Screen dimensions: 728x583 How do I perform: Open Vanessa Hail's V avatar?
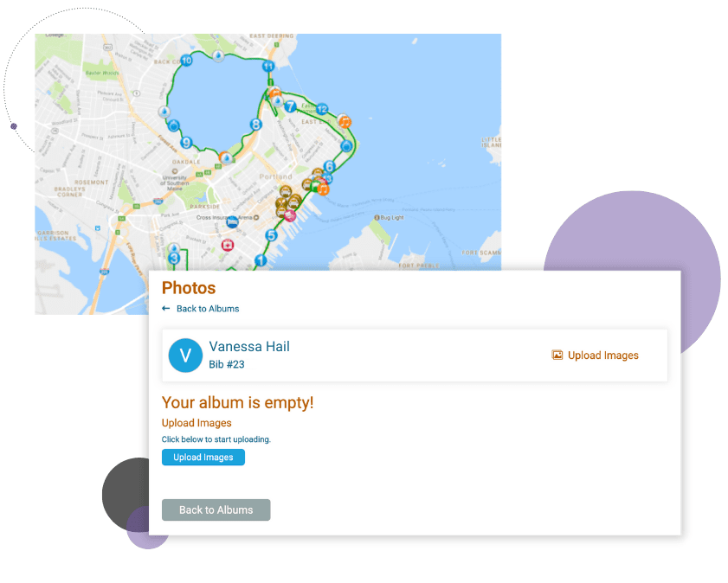[x=185, y=356]
